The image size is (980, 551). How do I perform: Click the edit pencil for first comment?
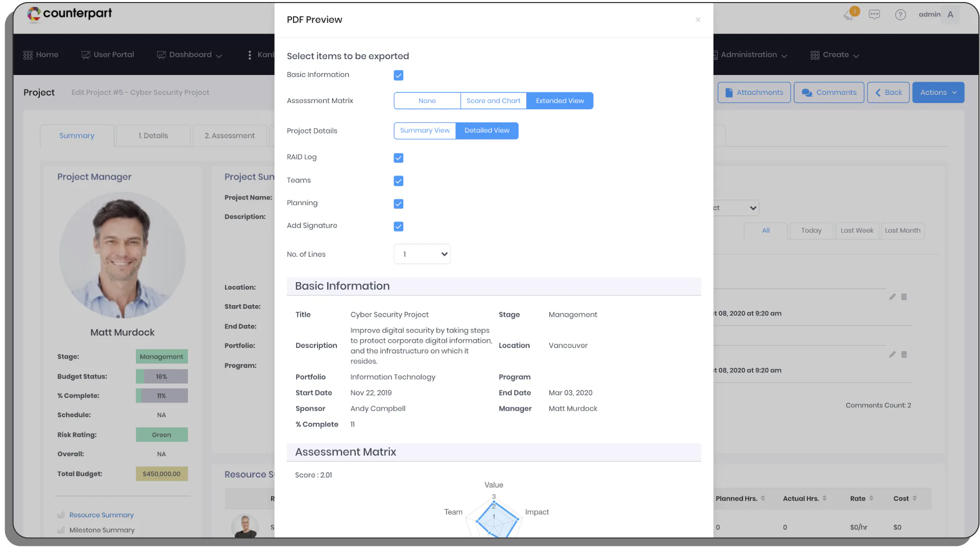[892, 297]
